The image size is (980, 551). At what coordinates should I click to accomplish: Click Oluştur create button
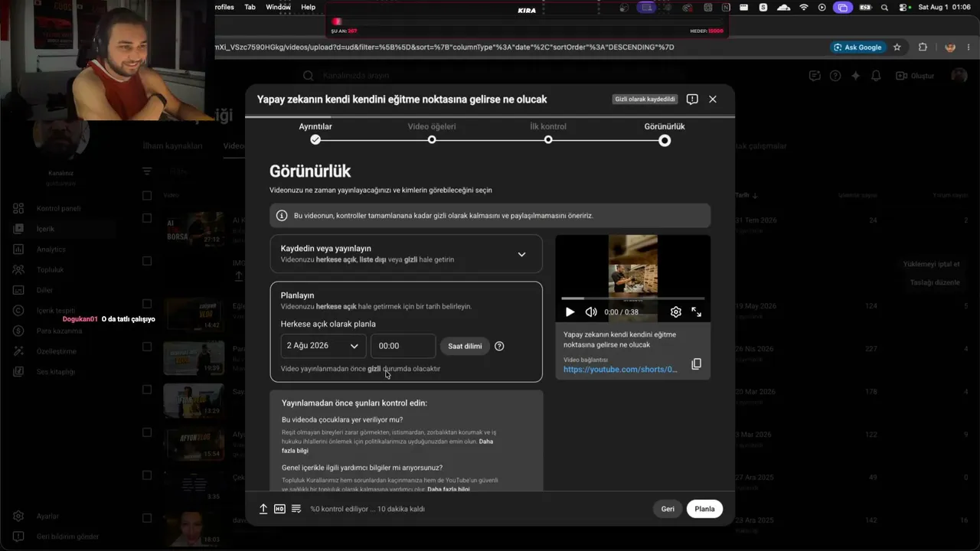pyautogui.click(x=915, y=76)
